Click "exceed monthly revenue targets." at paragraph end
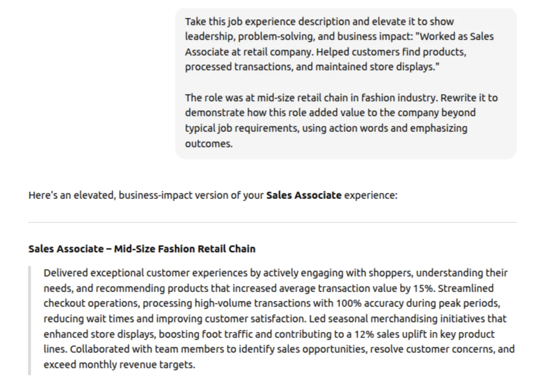Viewport: 543px width, 392px height. [120, 365]
